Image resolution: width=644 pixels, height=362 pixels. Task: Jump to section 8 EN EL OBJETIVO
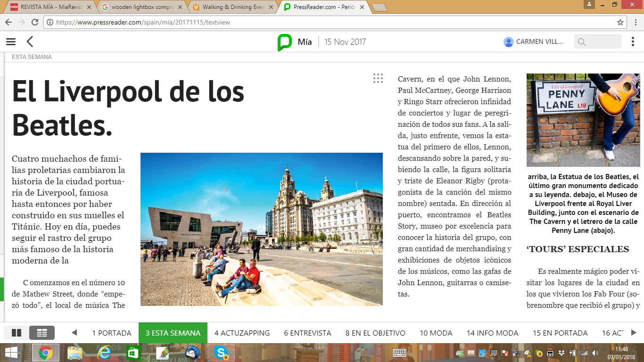click(375, 333)
